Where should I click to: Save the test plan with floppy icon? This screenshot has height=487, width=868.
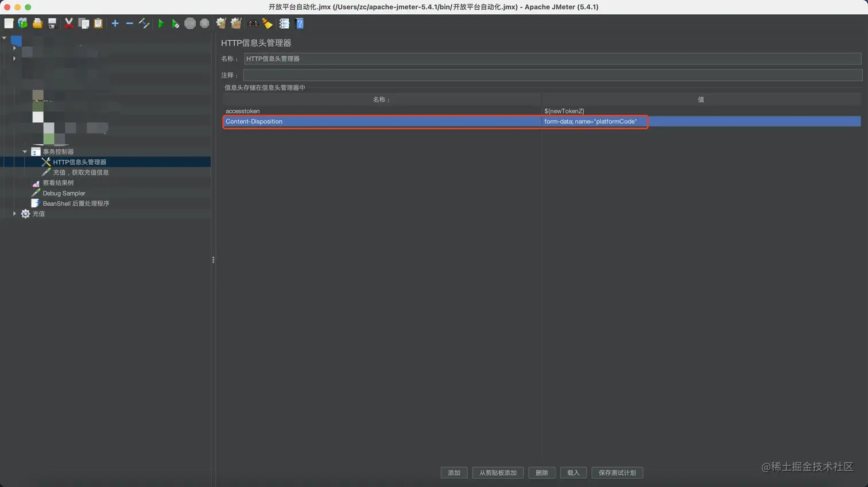pos(52,24)
